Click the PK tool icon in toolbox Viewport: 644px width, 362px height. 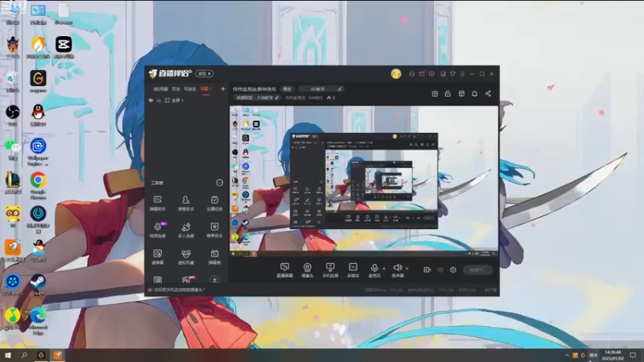point(186,280)
